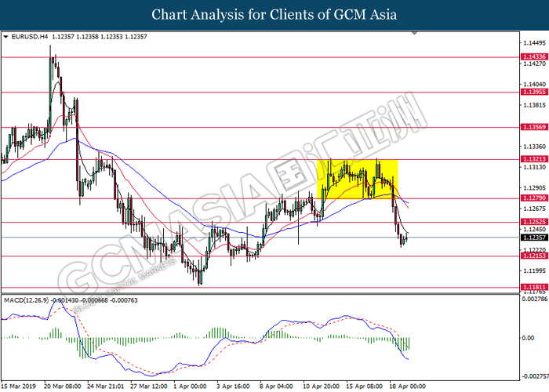Click the 8 Apr 04:00 time label
Screen dimensions: 549x392
tap(276, 387)
